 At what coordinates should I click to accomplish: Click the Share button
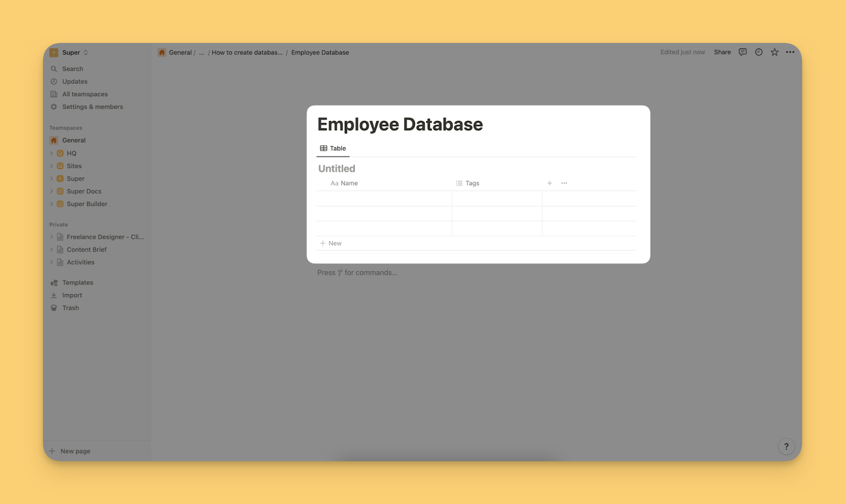point(722,52)
